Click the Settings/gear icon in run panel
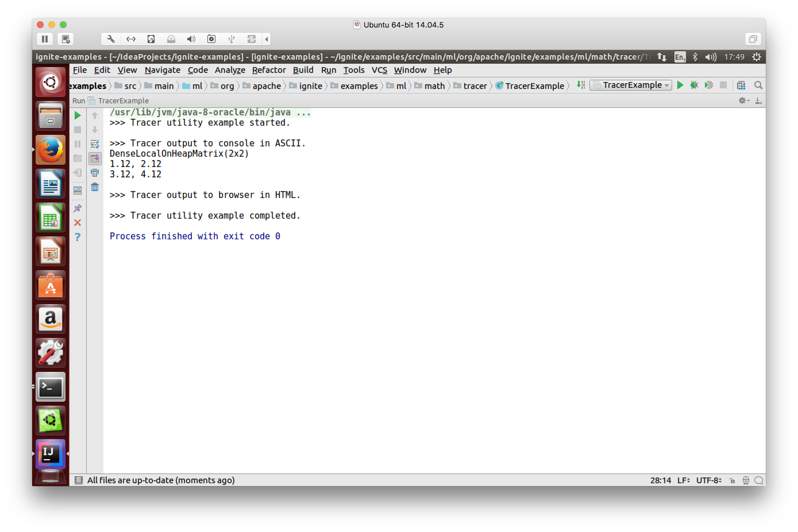798x532 pixels. (743, 100)
